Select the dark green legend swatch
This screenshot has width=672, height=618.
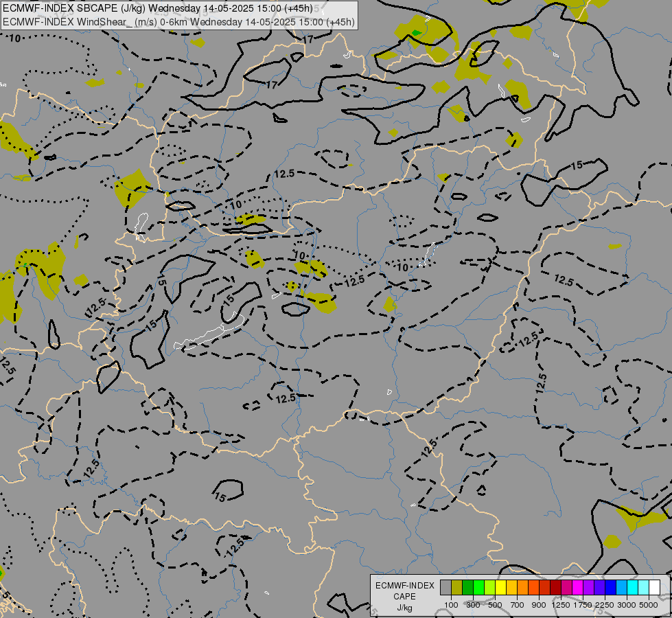[467, 588]
